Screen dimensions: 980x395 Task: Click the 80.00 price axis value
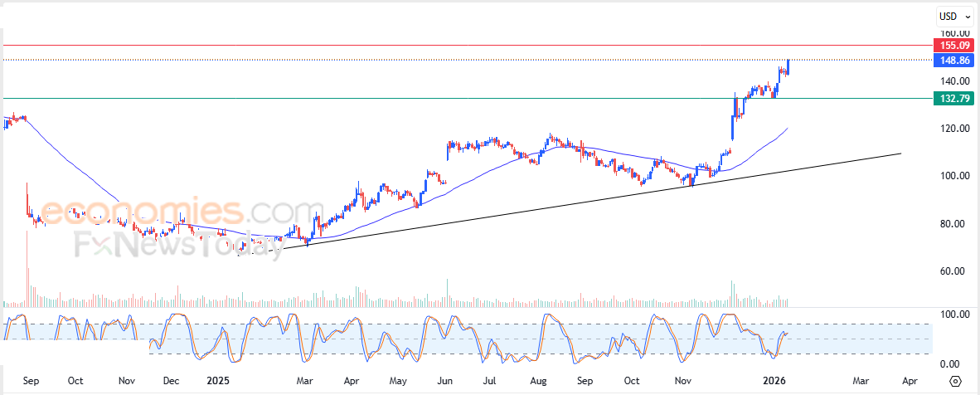(x=956, y=223)
